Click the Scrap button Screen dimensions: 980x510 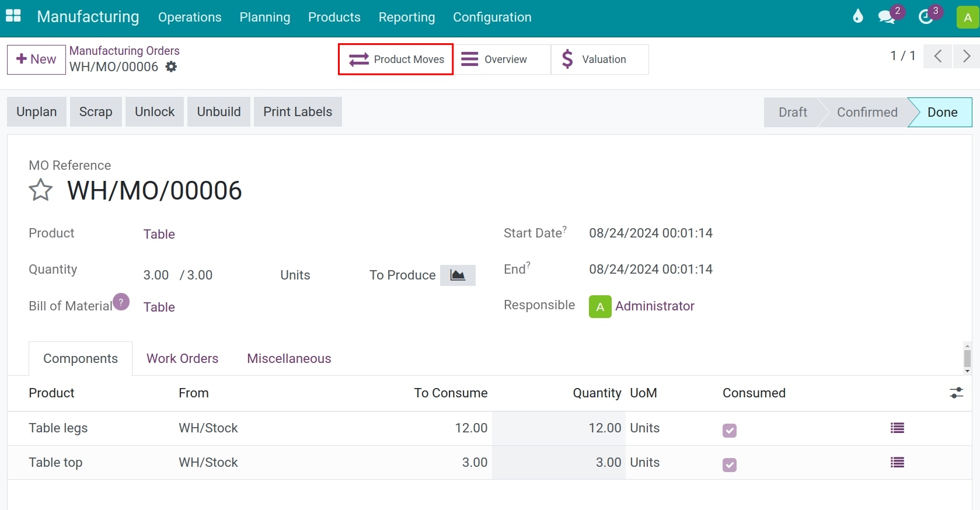tap(96, 112)
